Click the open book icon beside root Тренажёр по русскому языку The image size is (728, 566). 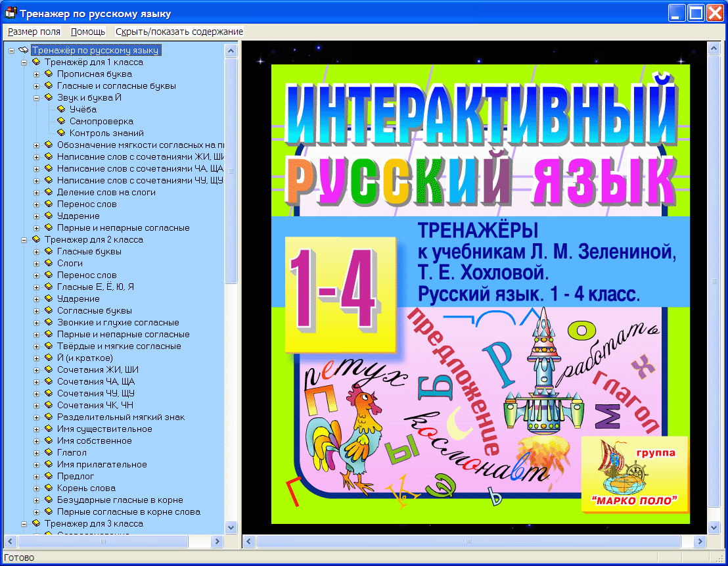(x=24, y=51)
